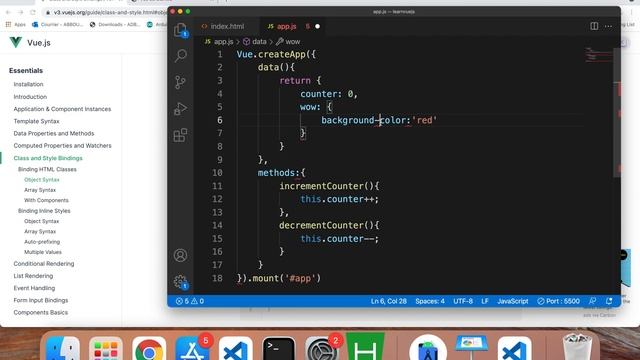The height and width of the screenshot is (360, 640).
Task: Open the notifications bell in status bar
Action: pos(609,301)
